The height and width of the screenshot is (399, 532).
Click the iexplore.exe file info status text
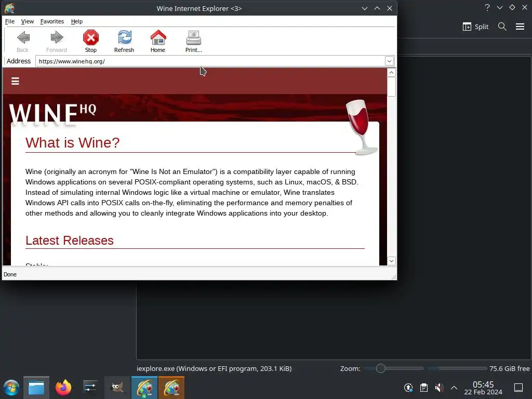pos(214,368)
